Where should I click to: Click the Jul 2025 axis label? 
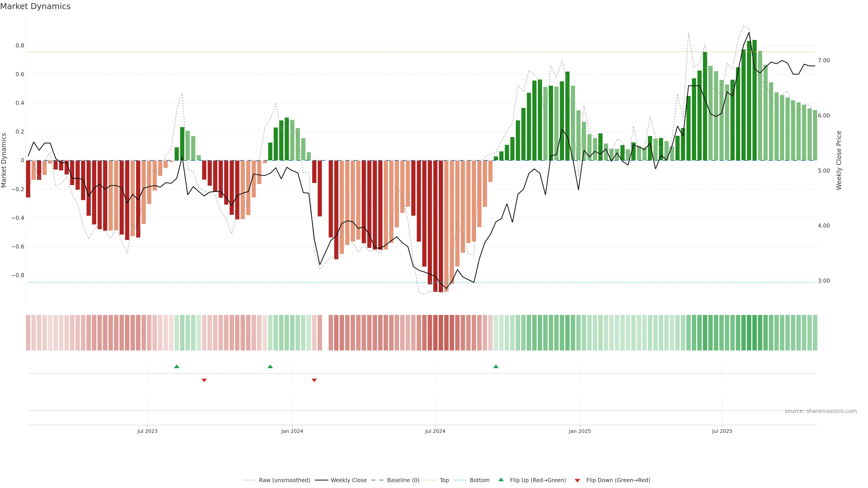coord(722,432)
